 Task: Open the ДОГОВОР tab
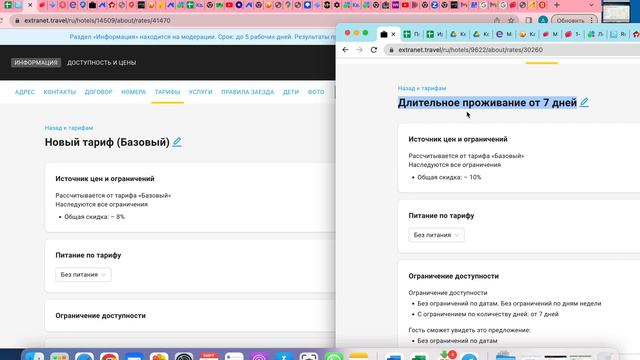[98, 92]
